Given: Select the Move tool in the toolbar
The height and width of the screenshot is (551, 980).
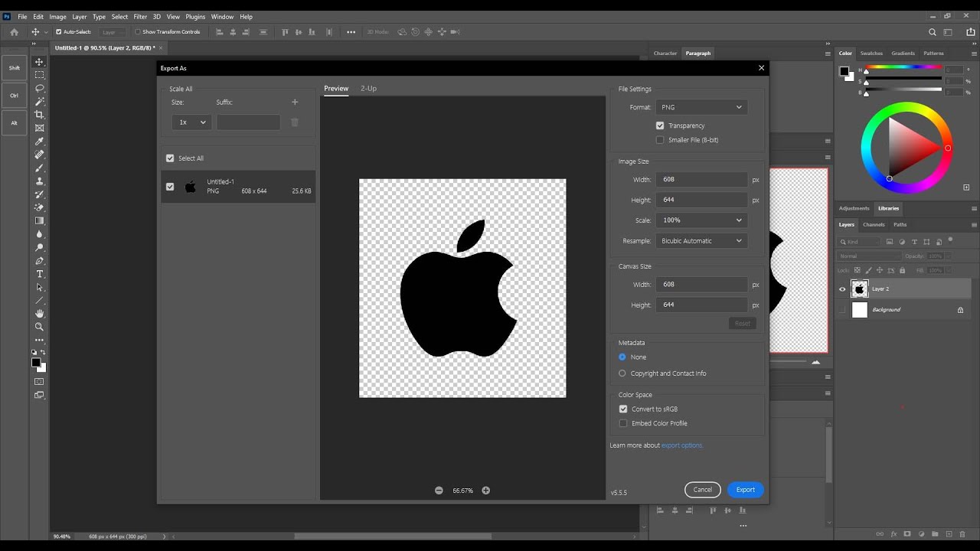Looking at the screenshot, I should (40, 62).
